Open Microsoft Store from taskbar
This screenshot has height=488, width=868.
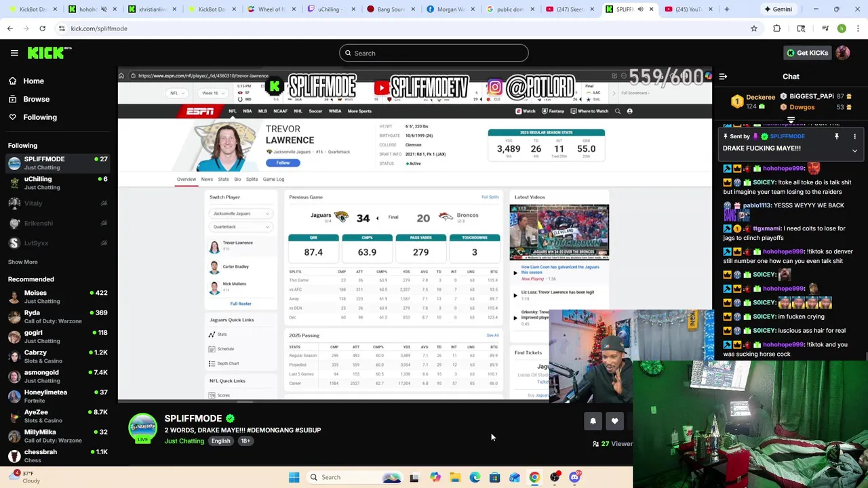[x=494, y=477]
